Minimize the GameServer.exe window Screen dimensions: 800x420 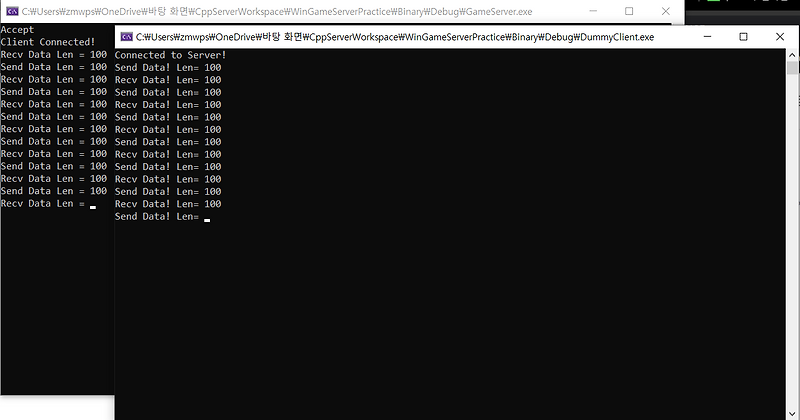(593, 11)
